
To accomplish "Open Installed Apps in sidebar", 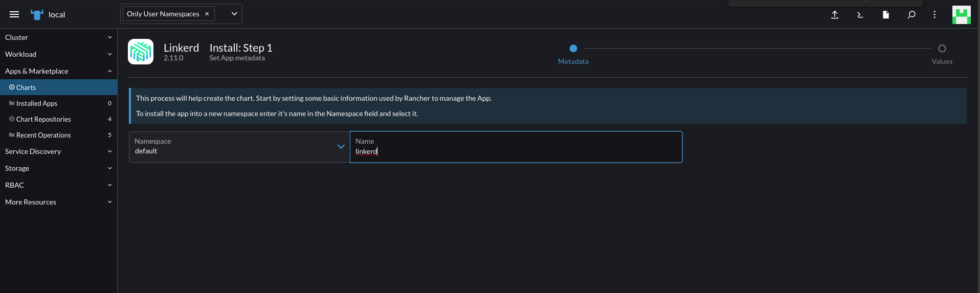I will click(37, 103).
